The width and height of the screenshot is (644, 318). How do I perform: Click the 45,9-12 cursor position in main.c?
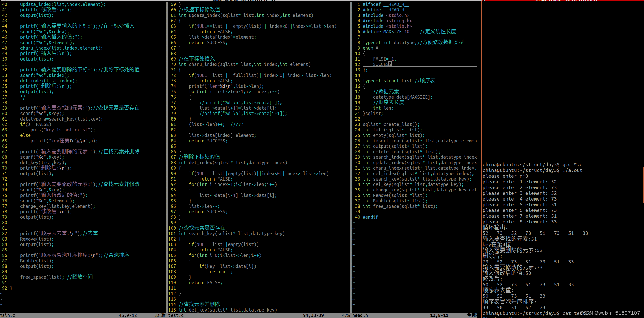[x=128, y=315]
